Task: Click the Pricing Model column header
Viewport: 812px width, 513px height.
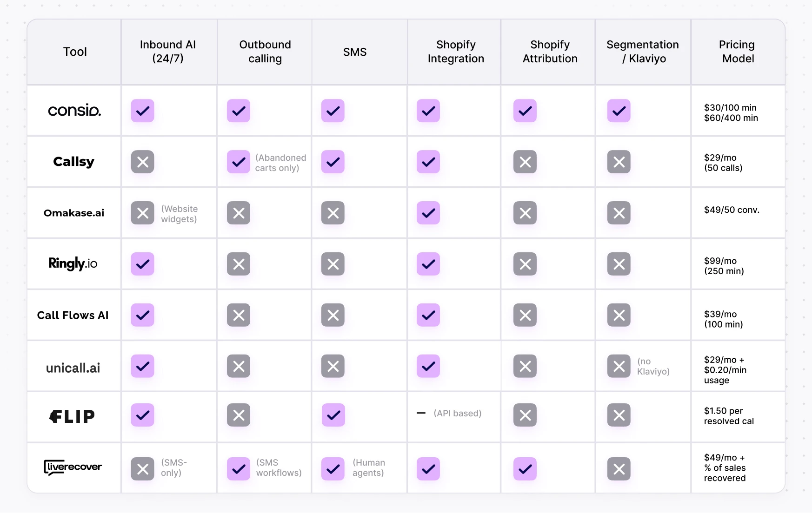Action: click(738, 52)
